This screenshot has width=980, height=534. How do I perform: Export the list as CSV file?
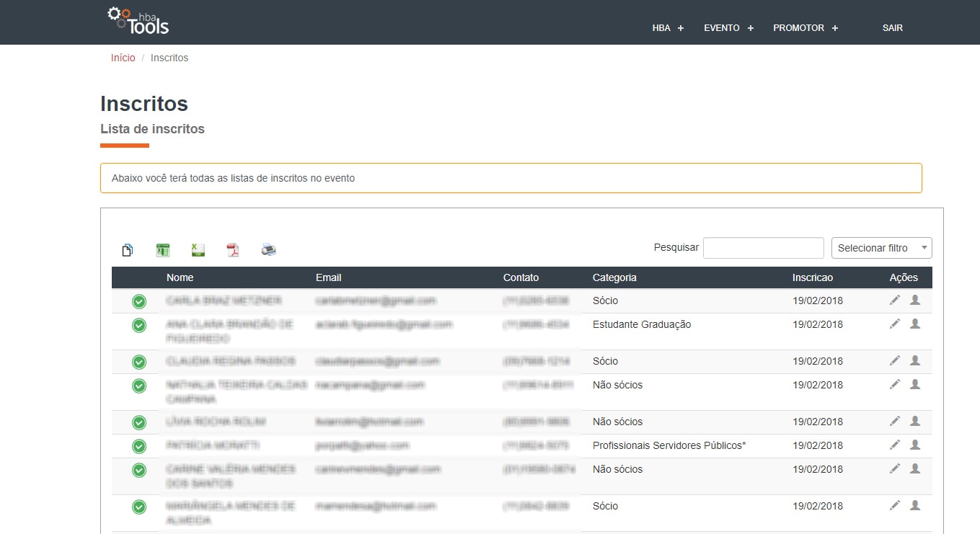[198, 250]
